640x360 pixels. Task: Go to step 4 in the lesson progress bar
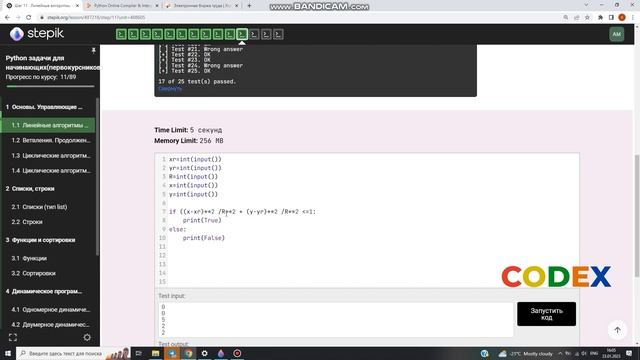point(157,34)
